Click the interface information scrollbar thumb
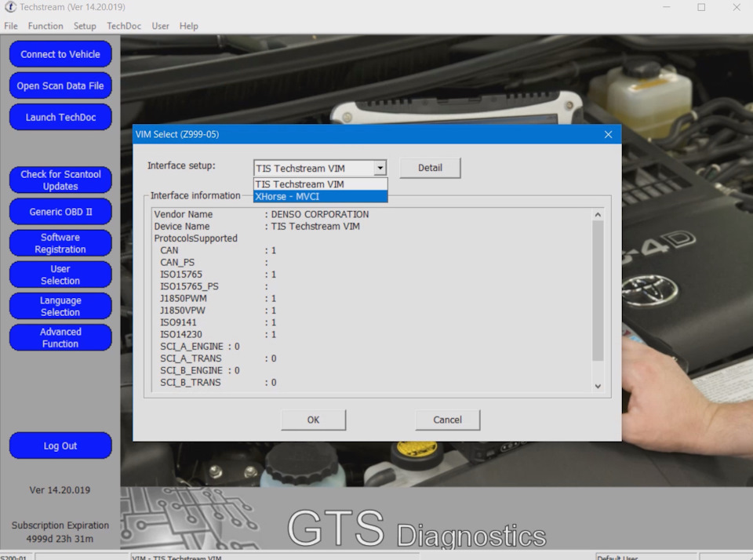753x560 pixels. coord(598,290)
